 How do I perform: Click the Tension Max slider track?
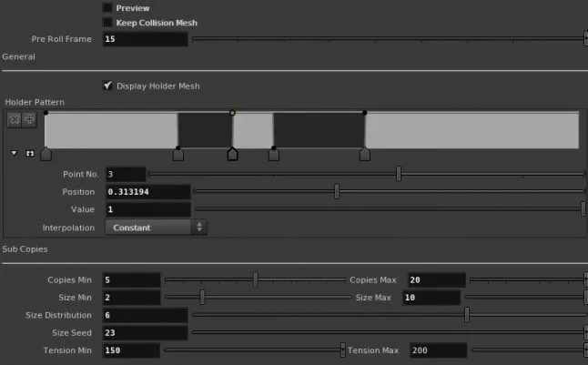tap(528, 350)
